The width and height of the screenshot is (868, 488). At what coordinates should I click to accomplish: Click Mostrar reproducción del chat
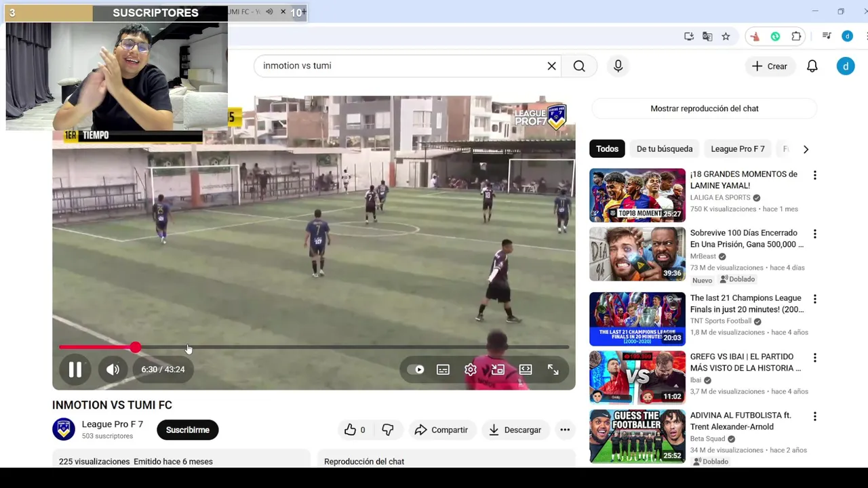(x=704, y=108)
